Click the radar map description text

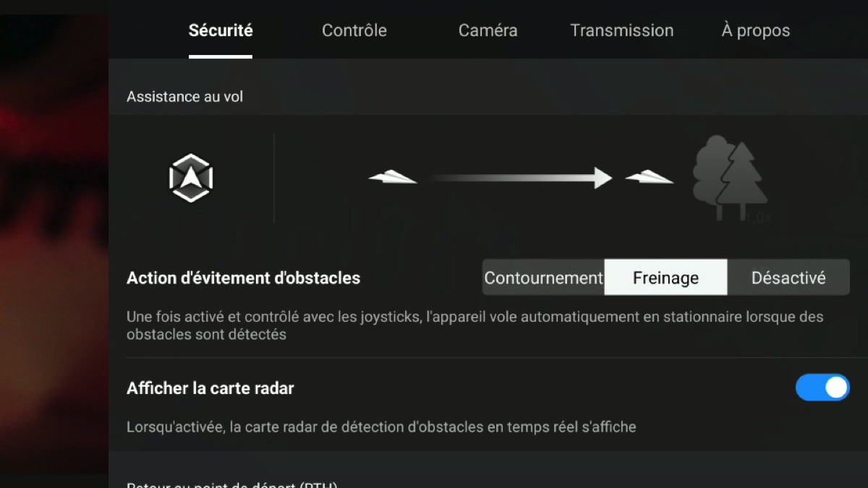pos(381,427)
